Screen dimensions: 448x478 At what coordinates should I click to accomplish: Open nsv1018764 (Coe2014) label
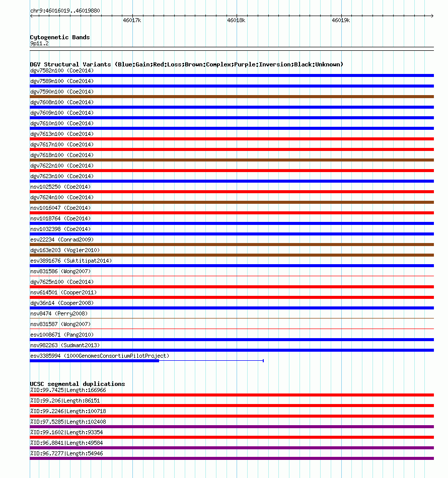[60, 218]
